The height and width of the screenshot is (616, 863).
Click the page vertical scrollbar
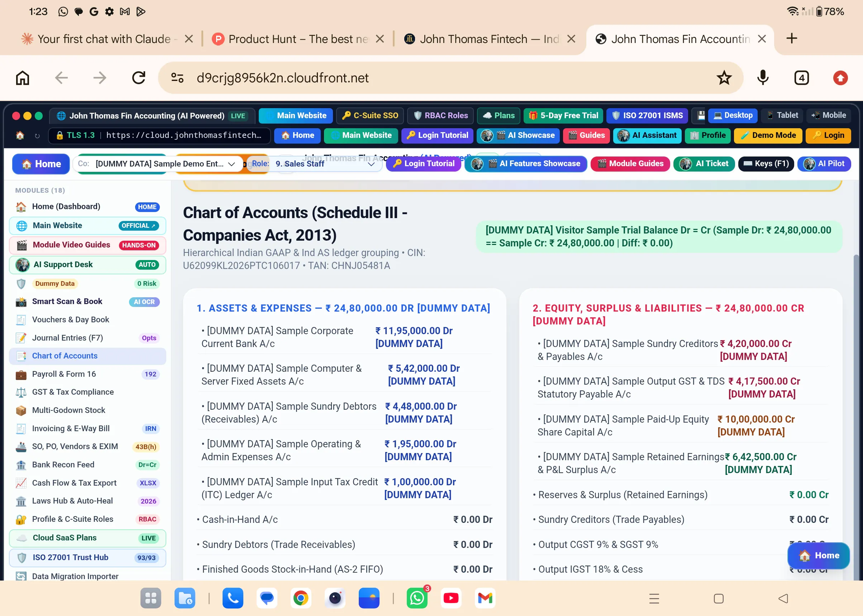[855, 417]
